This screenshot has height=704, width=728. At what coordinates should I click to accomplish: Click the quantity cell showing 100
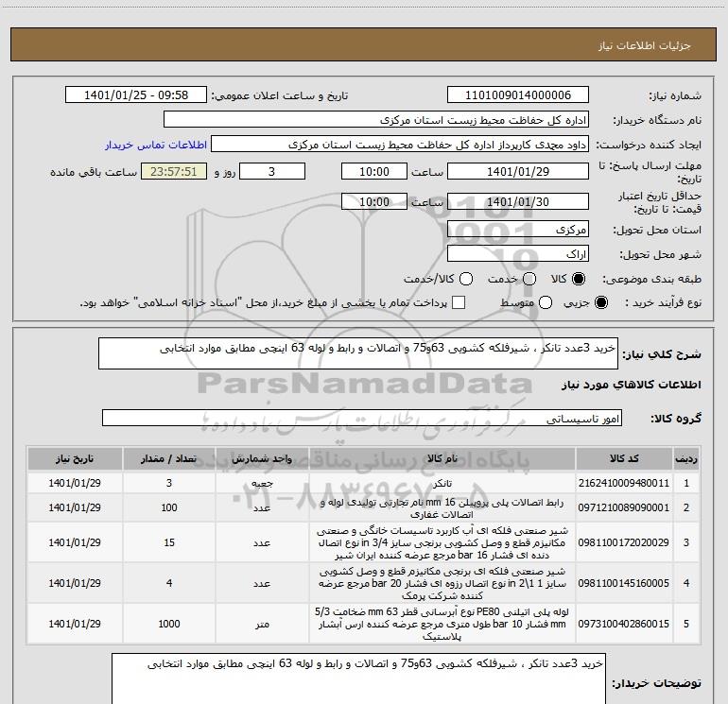[x=169, y=507]
